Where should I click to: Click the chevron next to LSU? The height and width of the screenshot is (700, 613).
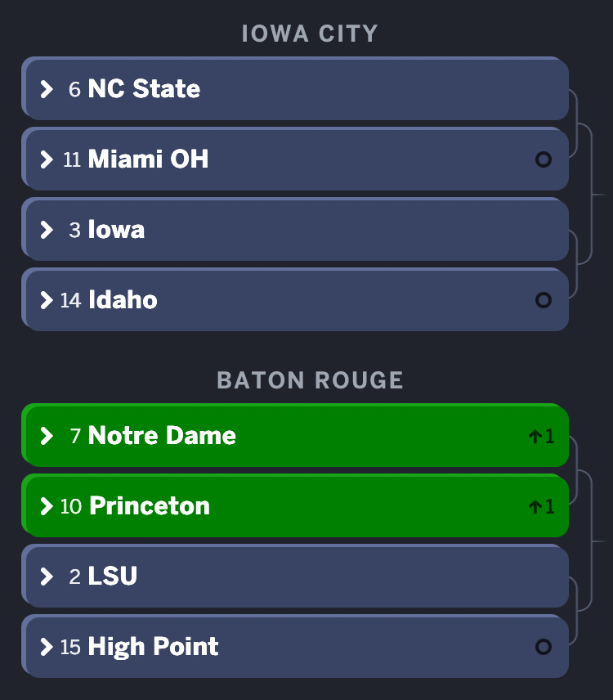47,577
